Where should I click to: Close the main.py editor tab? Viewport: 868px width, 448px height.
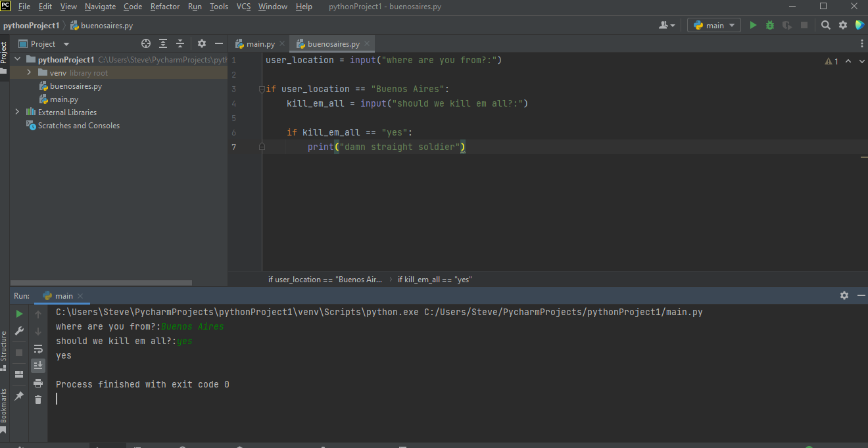(x=282, y=44)
